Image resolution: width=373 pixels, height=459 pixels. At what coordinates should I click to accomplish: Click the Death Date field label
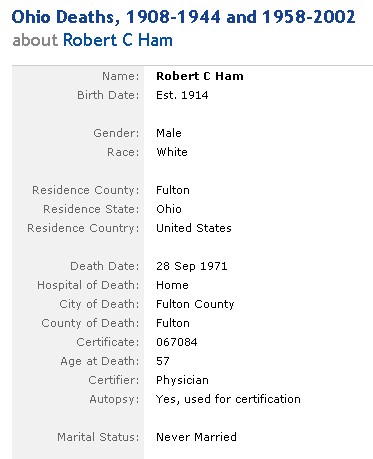(105, 266)
